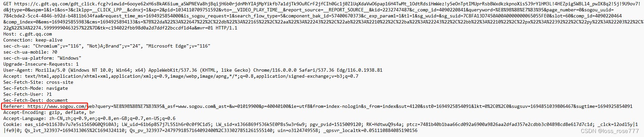Click the Sec-Fetch-User header line
The width and height of the screenshot is (644, 137).
pos(28,94)
